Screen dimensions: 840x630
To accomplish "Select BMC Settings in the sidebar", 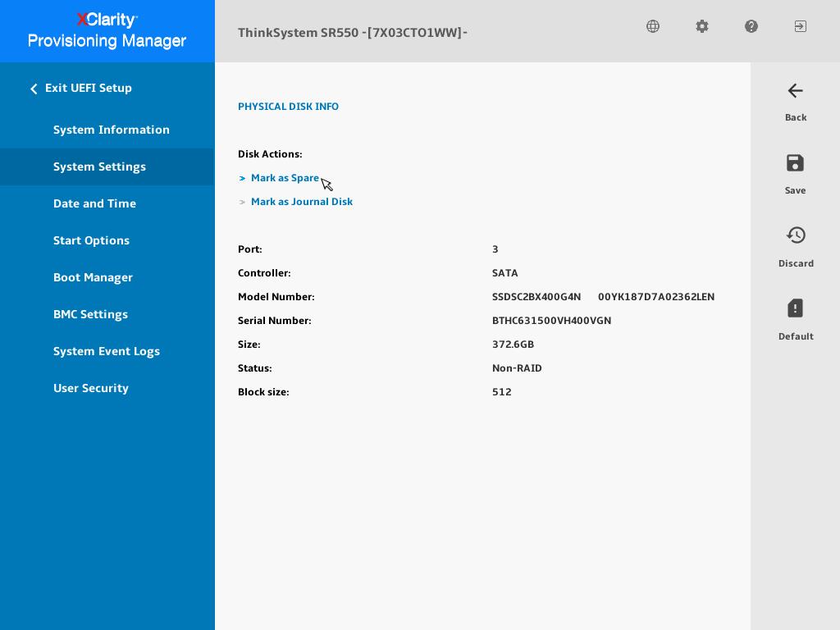I will [90, 314].
